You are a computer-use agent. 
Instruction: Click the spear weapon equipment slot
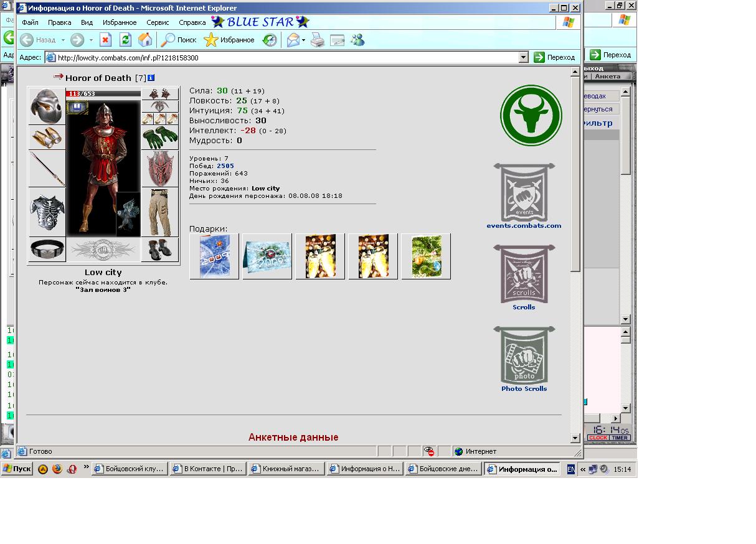(x=47, y=169)
